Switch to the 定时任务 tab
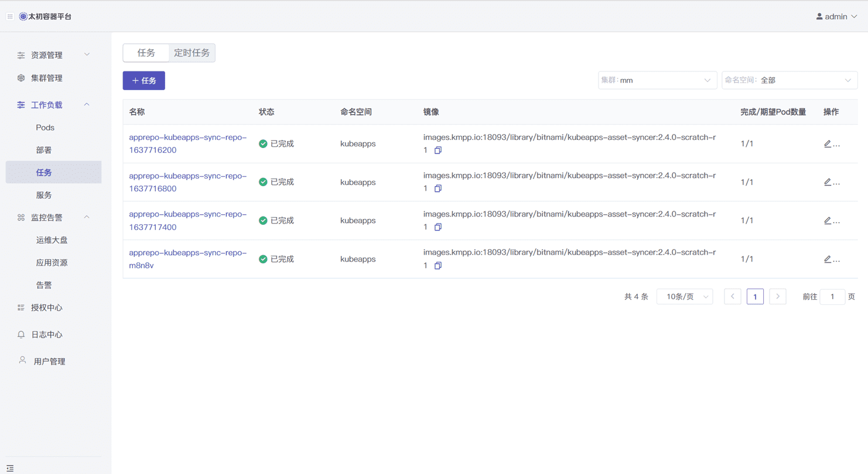Image resolution: width=868 pixels, height=474 pixels. 192,53
